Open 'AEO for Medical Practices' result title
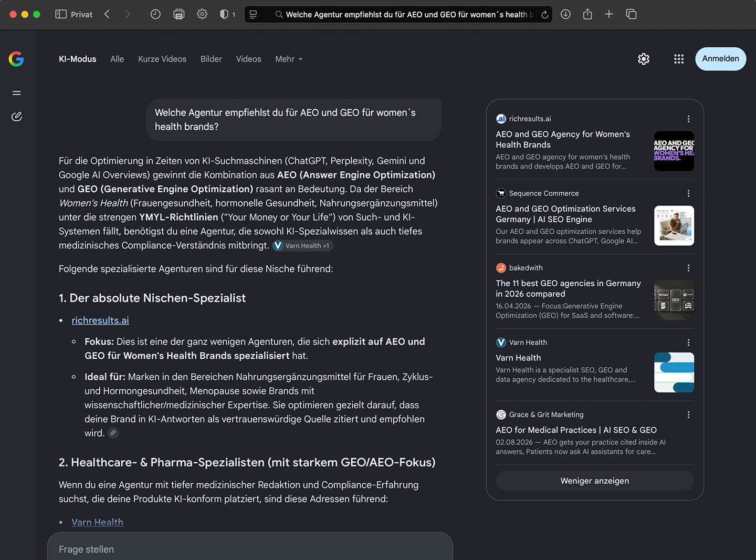 (576, 430)
